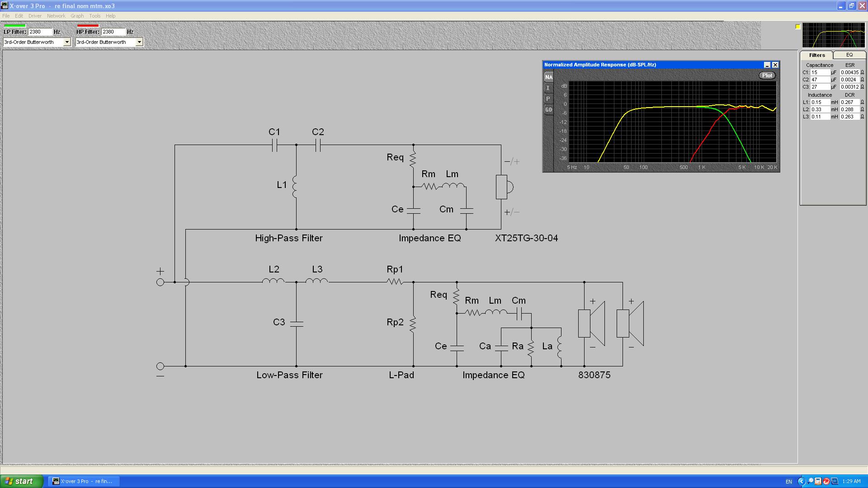The height and width of the screenshot is (488, 868).
Task: Click the L3 inductance value field
Action: coord(820,117)
